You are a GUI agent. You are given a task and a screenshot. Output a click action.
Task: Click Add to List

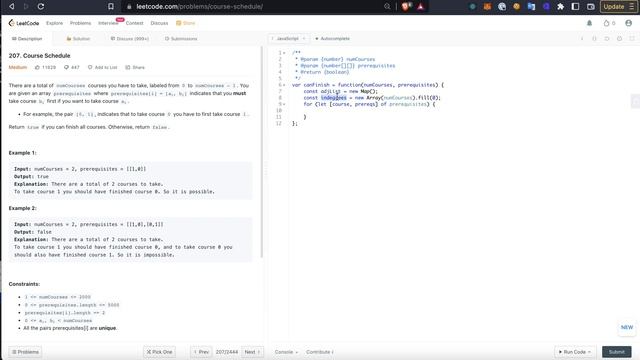102,67
